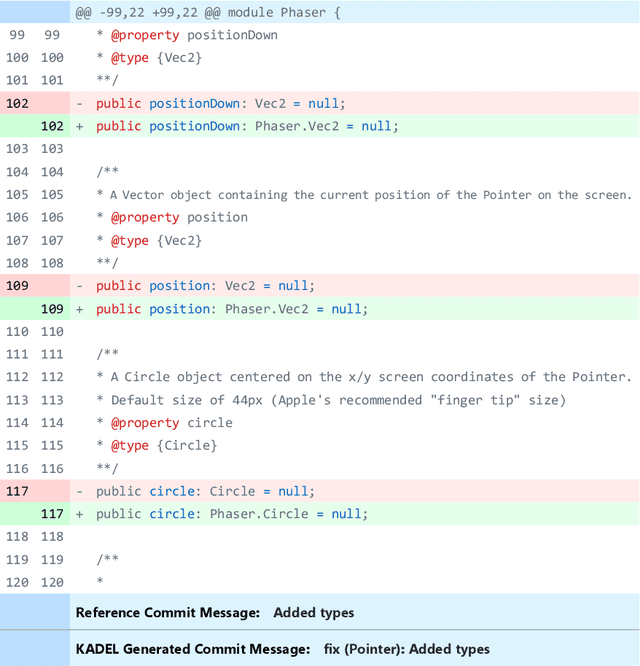Click the plus marker on the added Phaser.Circle line
The height and width of the screenshot is (666, 640).
click(80, 514)
